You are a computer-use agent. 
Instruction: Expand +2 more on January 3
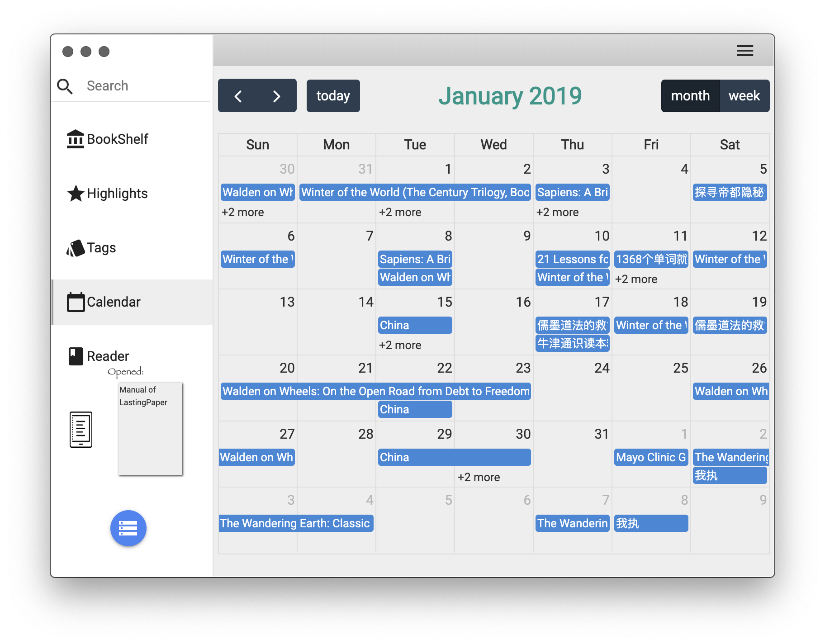[x=558, y=212]
